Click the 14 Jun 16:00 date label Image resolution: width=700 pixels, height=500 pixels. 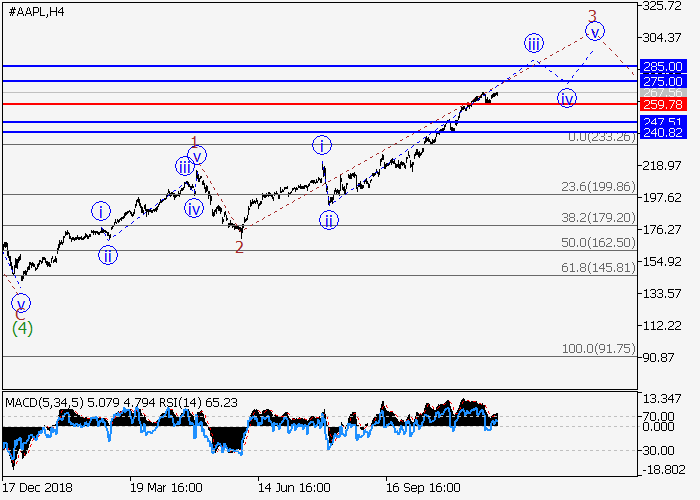(x=294, y=488)
